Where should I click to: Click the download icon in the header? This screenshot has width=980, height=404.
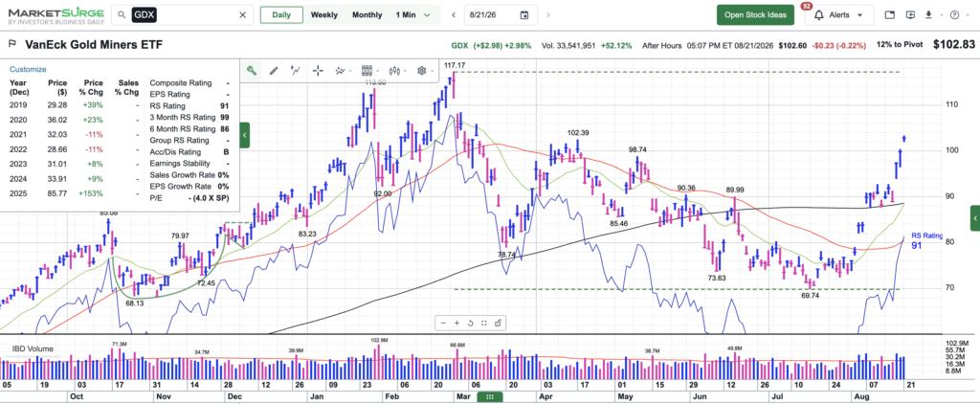click(928, 15)
